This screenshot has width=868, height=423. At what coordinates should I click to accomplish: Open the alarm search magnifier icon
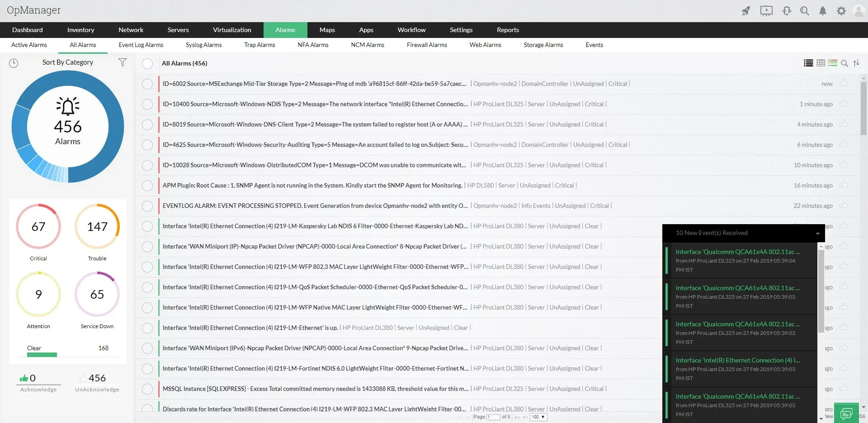(844, 63)
